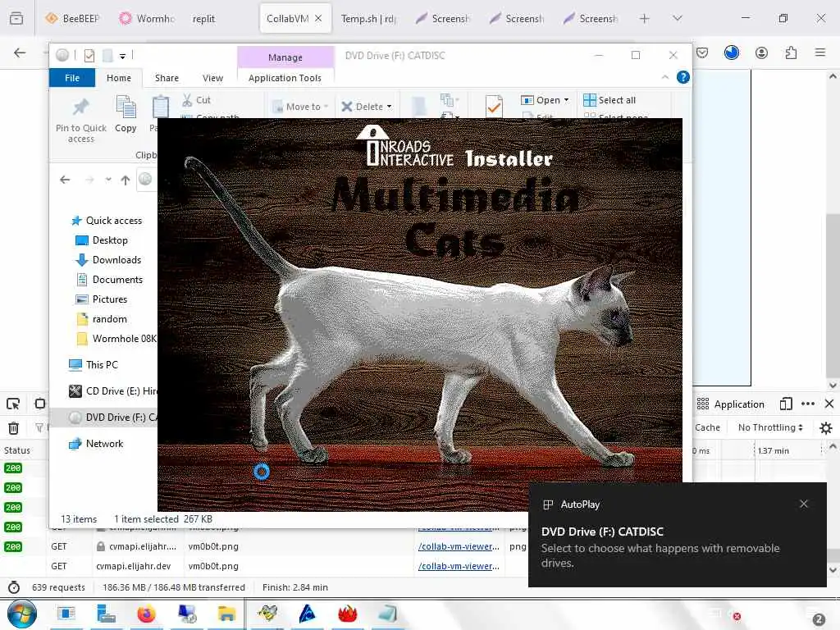Open the browser Pocket icon
This screenshot has width=840, height=630.
702,52
